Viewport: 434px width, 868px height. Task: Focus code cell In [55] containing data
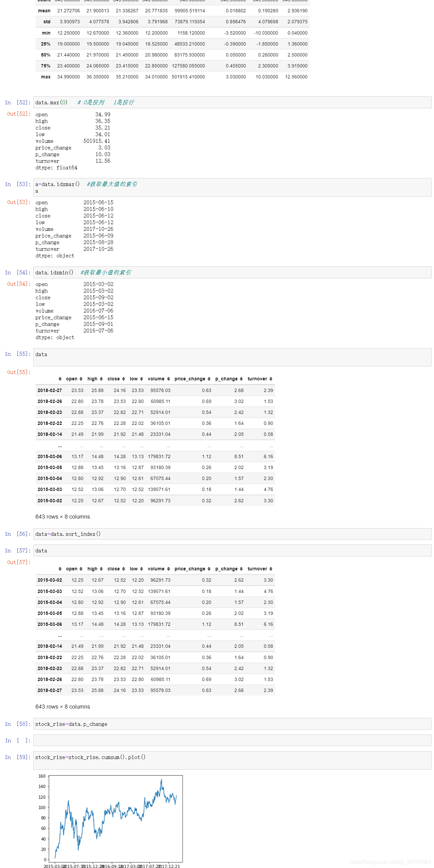(x=232, y=357)
